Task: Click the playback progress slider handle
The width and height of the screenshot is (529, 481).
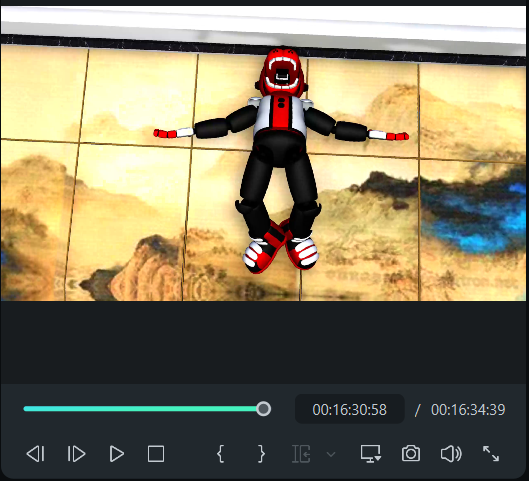Action: pos(263,409)
